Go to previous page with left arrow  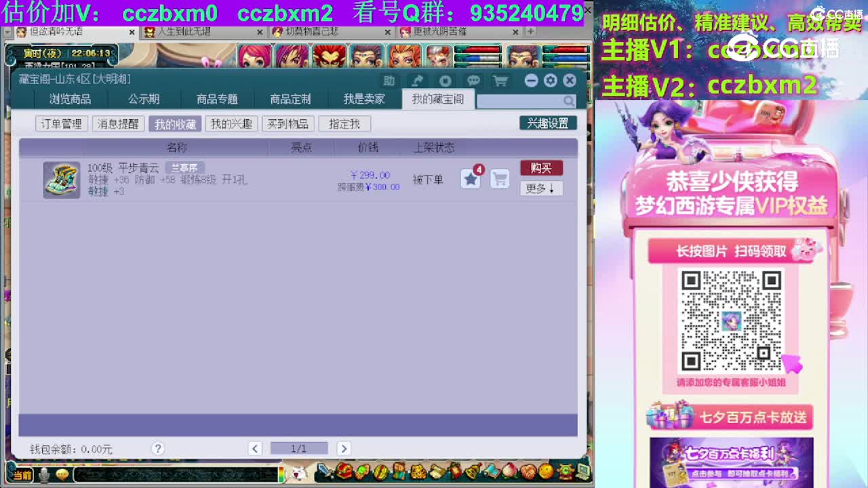pyautogui.click(x=255, y=448)
